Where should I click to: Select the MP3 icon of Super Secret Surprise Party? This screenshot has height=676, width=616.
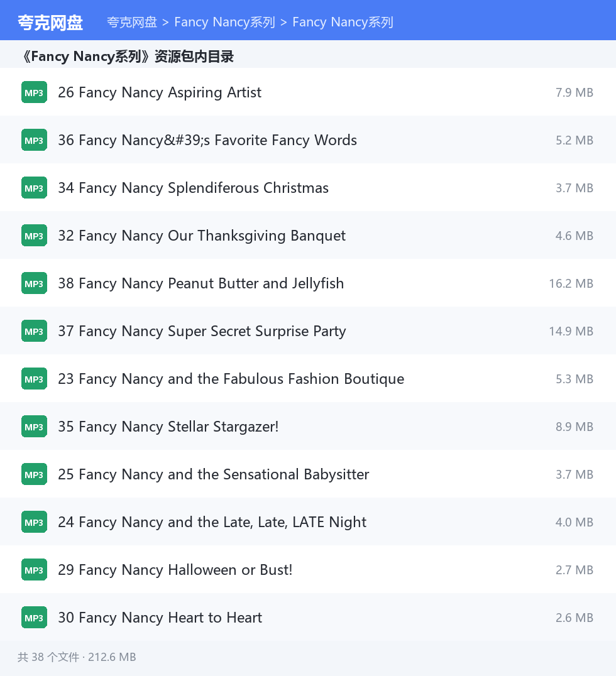(x=34, y=331)
